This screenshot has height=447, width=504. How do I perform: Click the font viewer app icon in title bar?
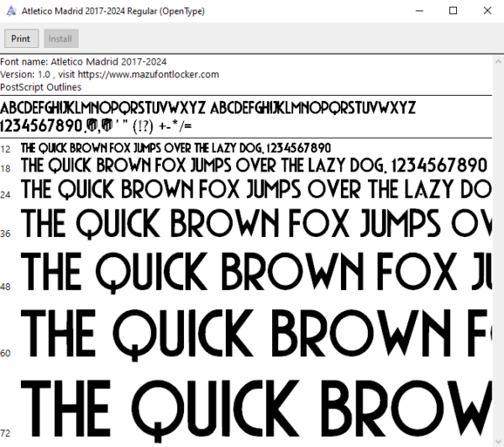click(11, 11)
